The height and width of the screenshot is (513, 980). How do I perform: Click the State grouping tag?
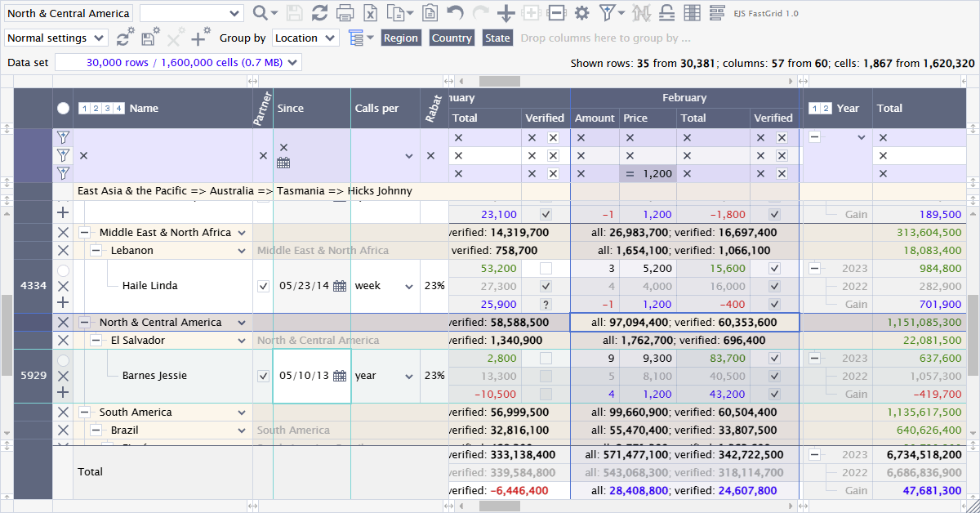(x=497, y=38)
